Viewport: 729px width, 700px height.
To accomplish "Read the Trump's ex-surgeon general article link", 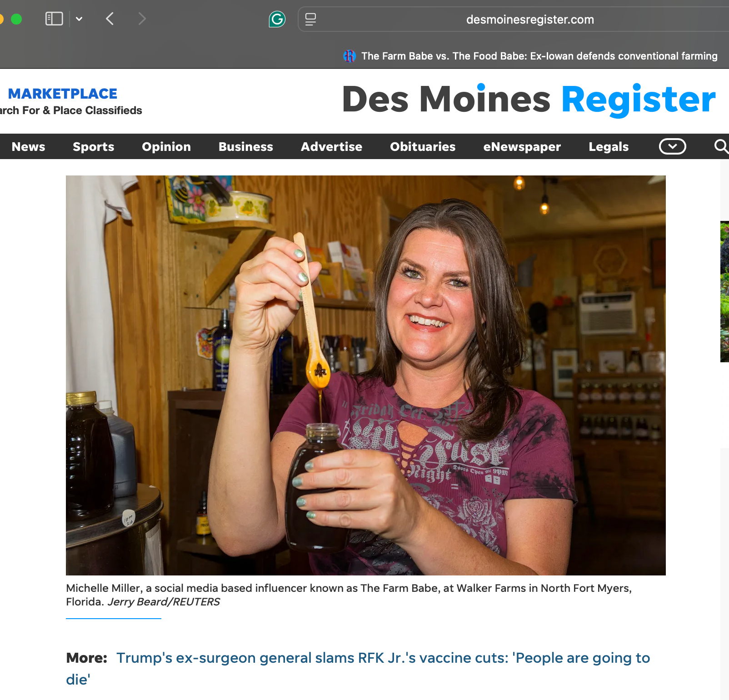I will 358,668.
